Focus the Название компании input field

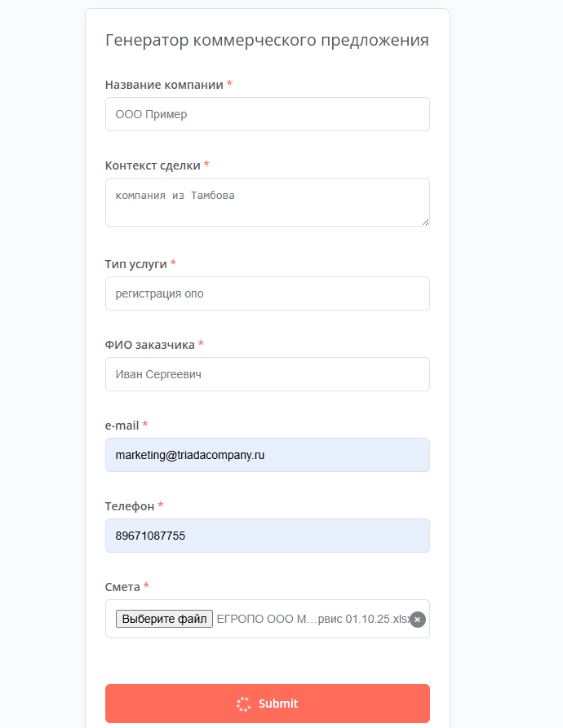[x=267, y=114]
